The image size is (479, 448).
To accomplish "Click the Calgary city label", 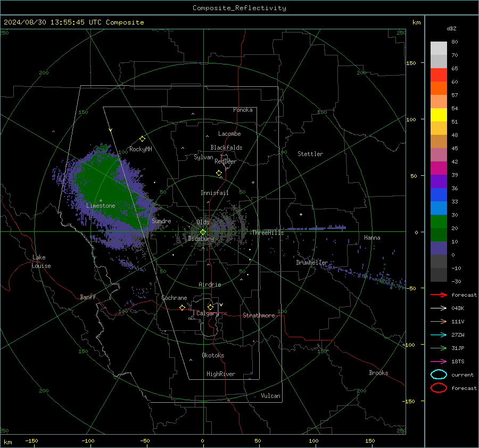I will pos(208,313).
